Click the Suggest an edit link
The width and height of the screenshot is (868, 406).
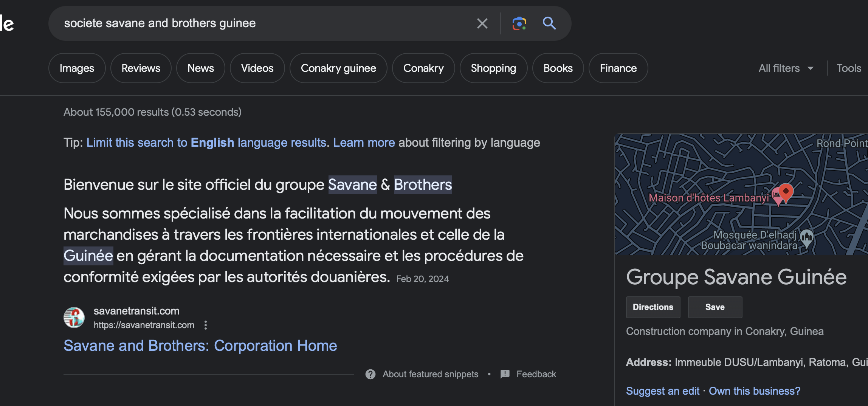pyautogui.click(x=663, y=391)
